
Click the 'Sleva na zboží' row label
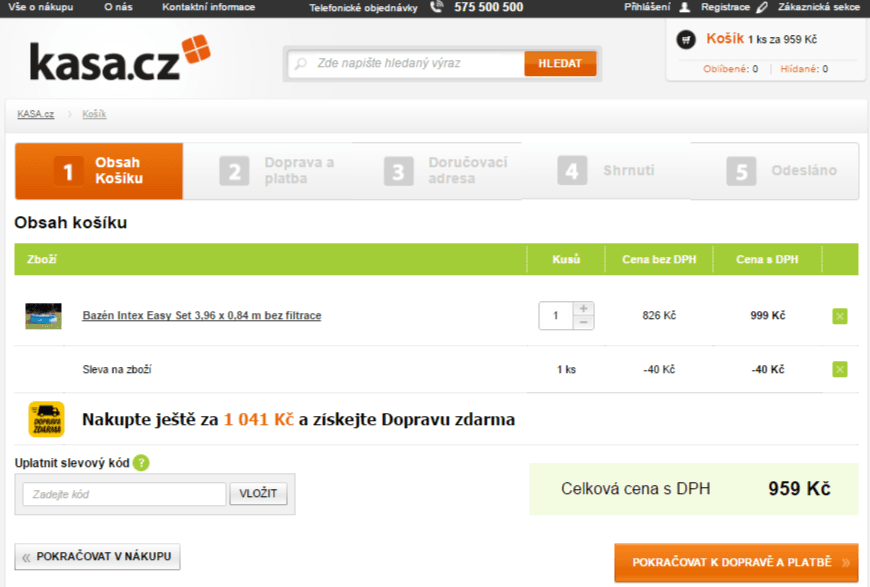pos(117,370)
